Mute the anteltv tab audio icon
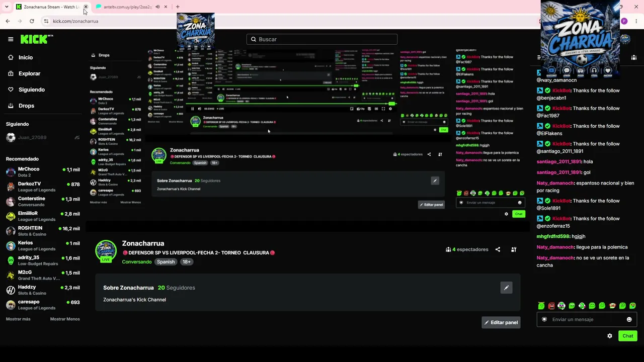Image resolution: width=644 pixels, height=362 pixels. coord(157,7)
